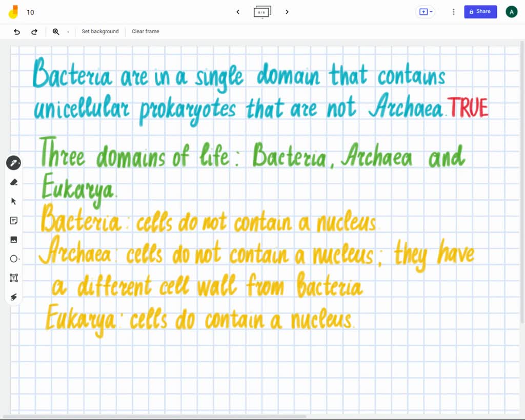
Task: Open the zoom level dropdown
Action: [x=68, y=32]
